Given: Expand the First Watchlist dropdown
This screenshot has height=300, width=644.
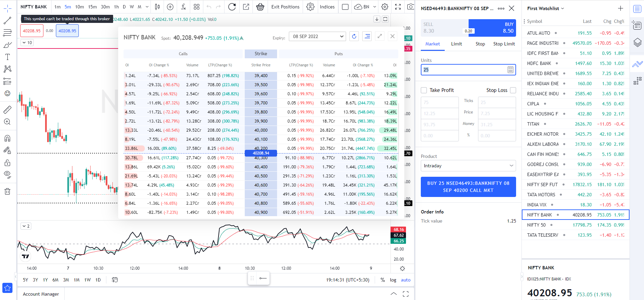Looking at the screenshot, I should [x=545, y=8].
